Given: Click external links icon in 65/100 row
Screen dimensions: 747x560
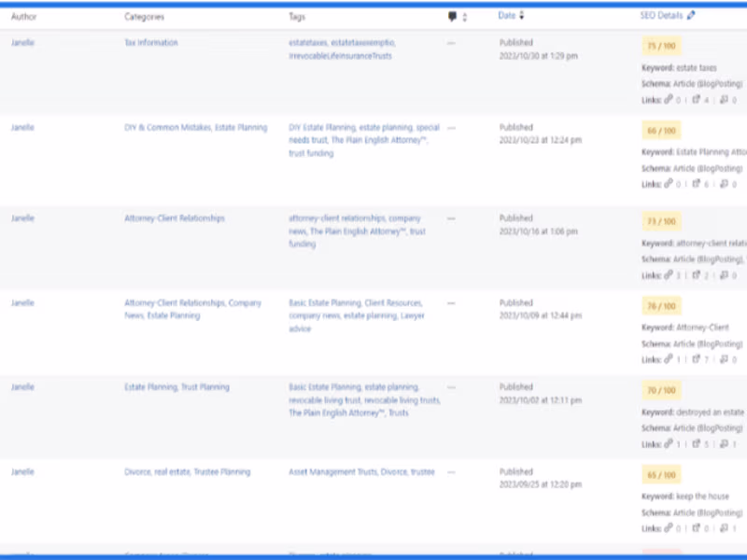Looking at the screenshot, I should click(696, 528).
